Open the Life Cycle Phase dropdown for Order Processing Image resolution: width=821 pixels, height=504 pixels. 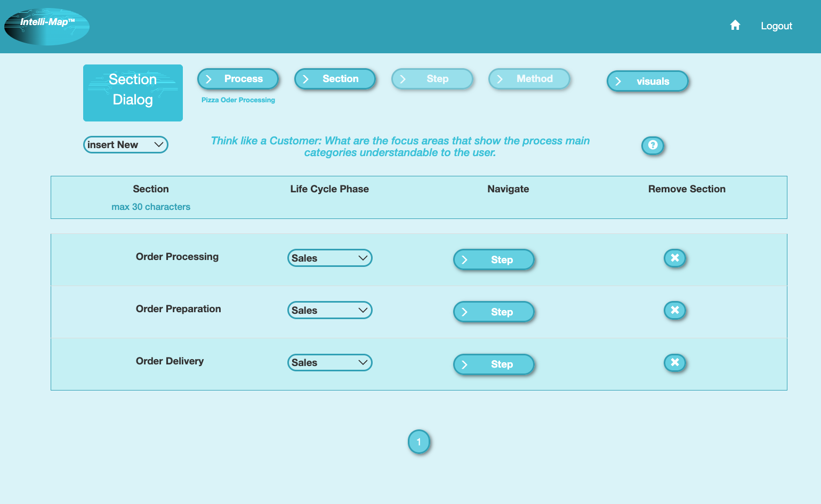pyautogui.click(x=329, y=258)
